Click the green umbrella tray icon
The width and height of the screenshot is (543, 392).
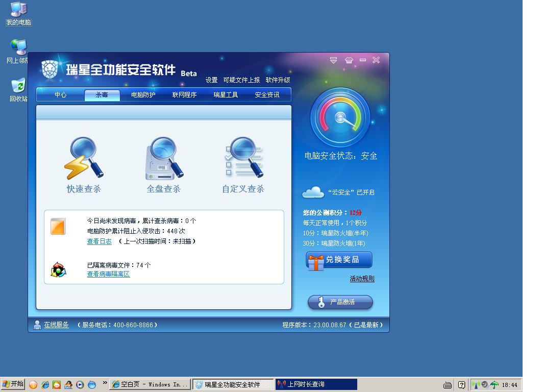click(x=495, y=385)
